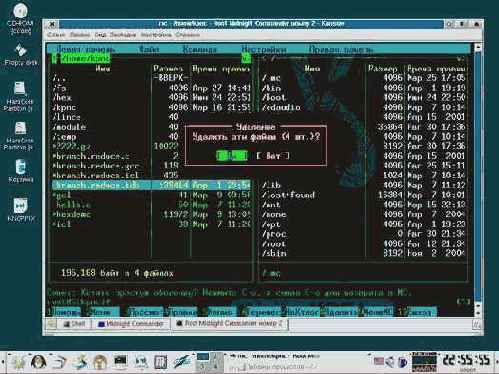Click the Имя column header in right panel
This screenshot has width=499, height=374.
click(312, 69)
